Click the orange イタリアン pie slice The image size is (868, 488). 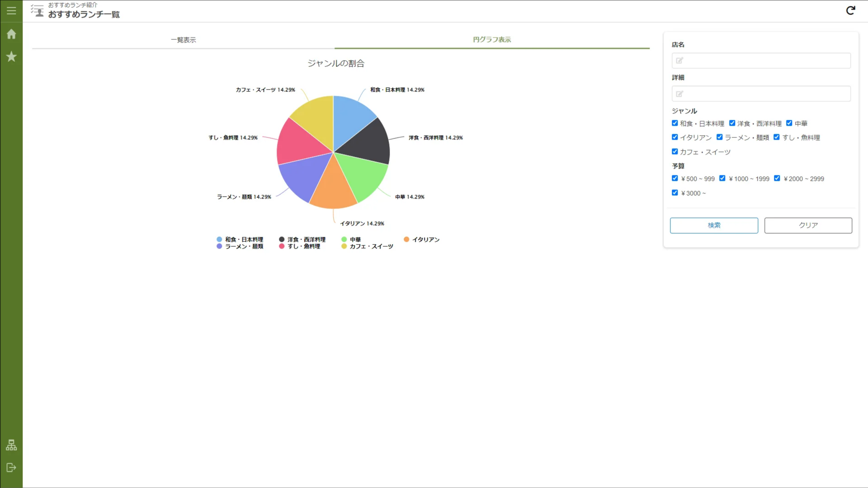334,188
